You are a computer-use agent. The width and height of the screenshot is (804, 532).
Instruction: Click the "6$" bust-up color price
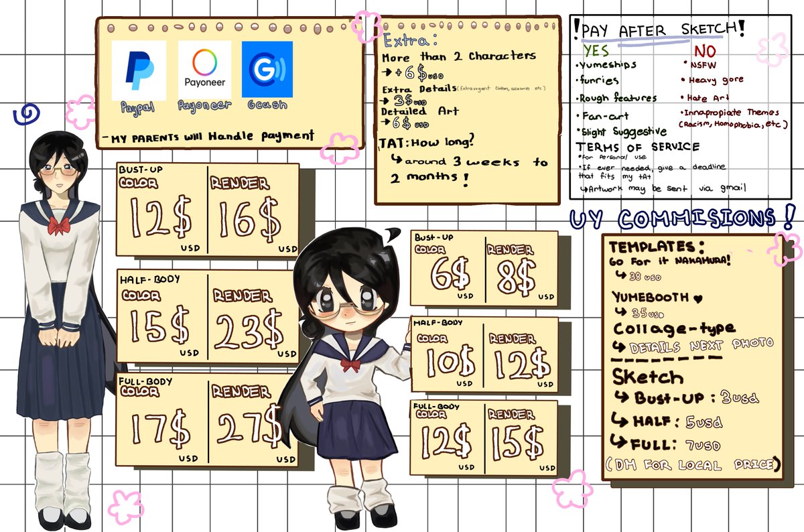pyautogui.click(x=450, y=275)
